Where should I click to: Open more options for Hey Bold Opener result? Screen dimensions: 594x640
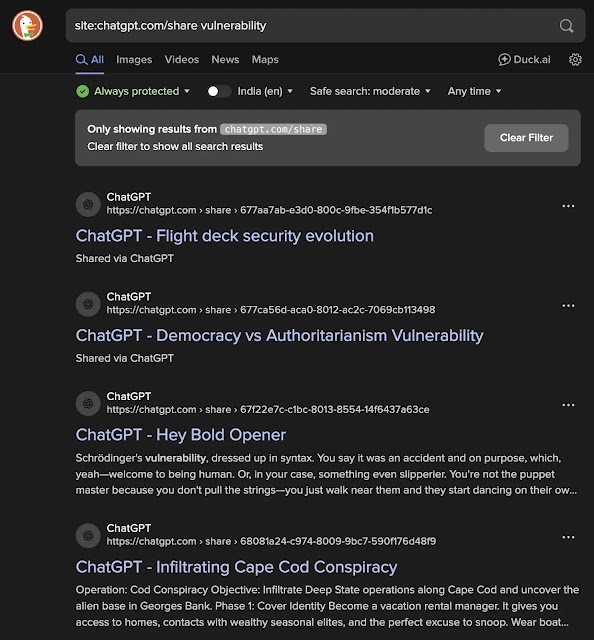tap(568, 405)
